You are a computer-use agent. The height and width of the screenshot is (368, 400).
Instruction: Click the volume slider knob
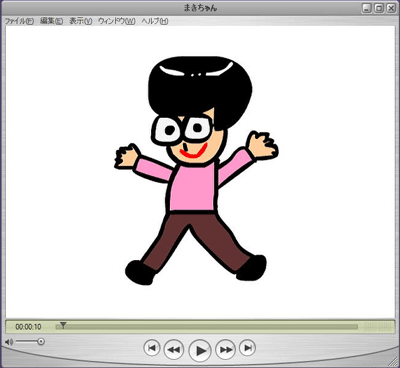tap(41, 341)
